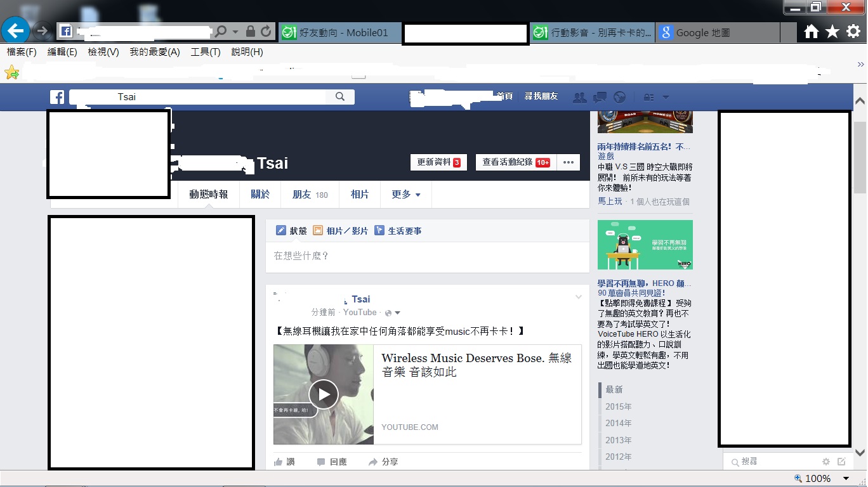
Task: Open the friend requests icon
Action: [579, 98]
